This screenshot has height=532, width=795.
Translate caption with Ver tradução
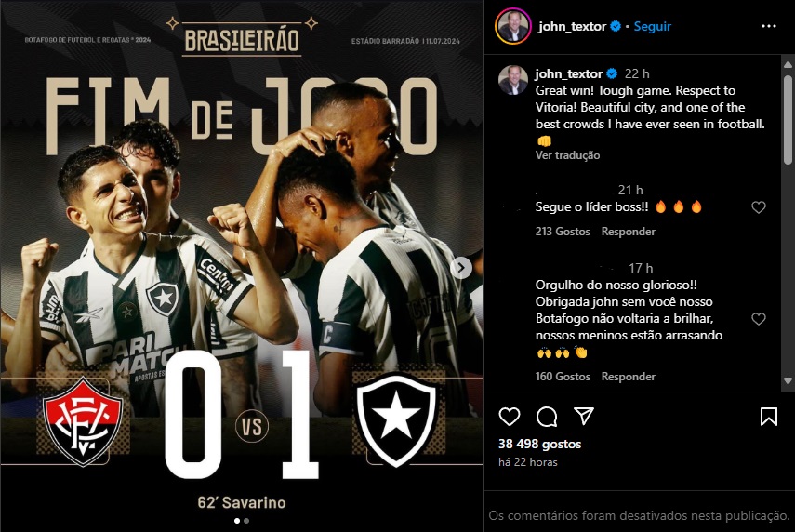click(x=567, y=155)
